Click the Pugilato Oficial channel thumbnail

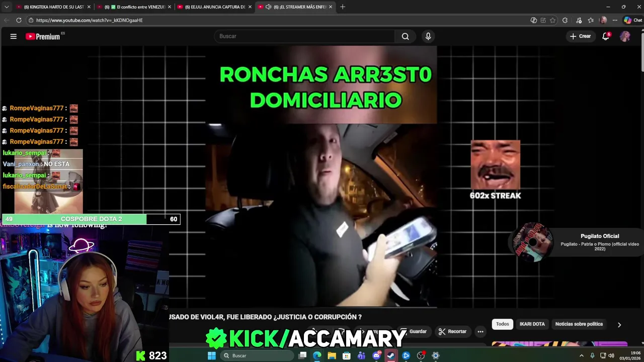(532, 242)
